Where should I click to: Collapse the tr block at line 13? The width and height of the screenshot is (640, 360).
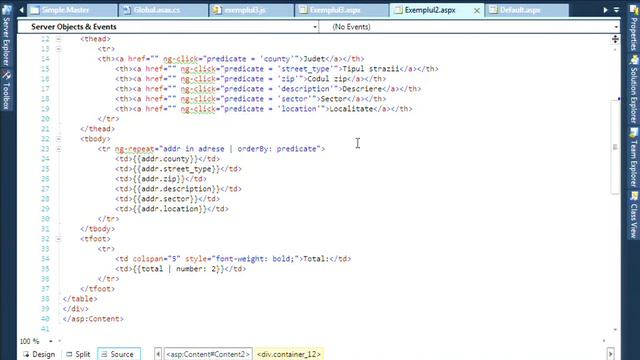tap(58, 49)
